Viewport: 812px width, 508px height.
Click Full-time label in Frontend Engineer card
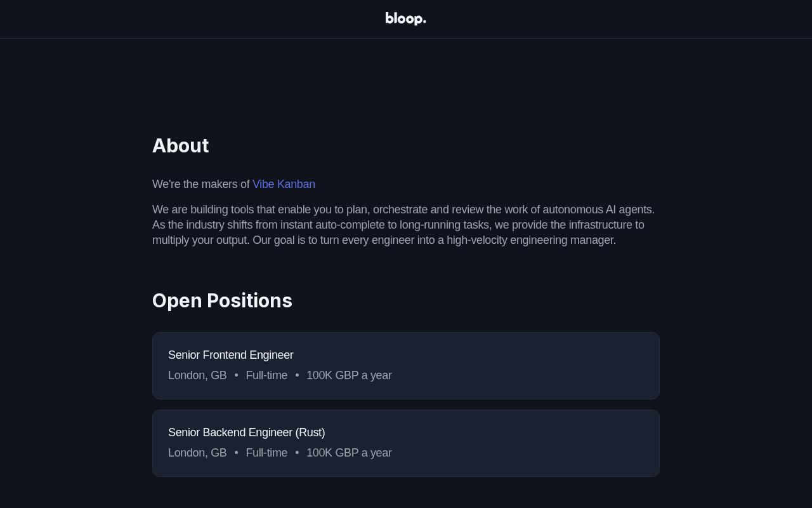pos(266,375)
